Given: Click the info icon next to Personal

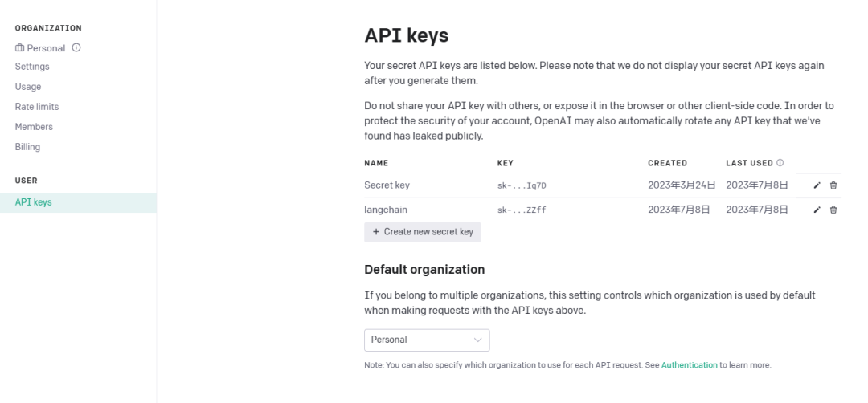Looking at the screenshot, I should pos(76,47).
